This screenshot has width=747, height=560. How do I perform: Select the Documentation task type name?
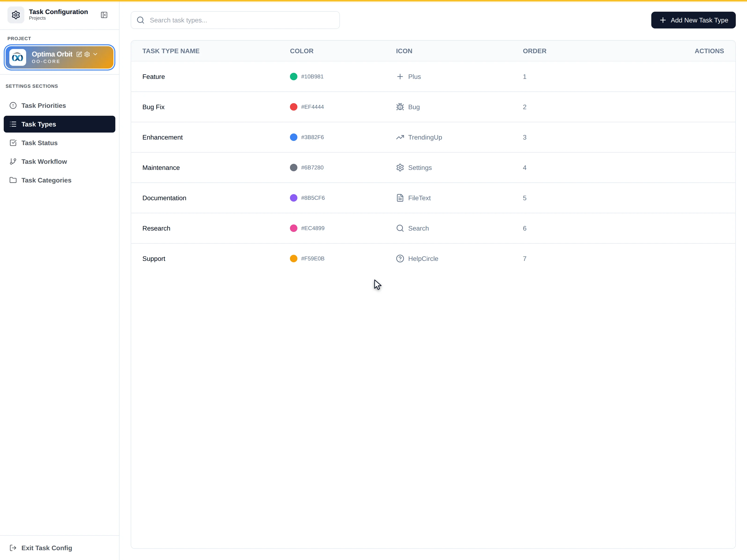tap(164, 198)
